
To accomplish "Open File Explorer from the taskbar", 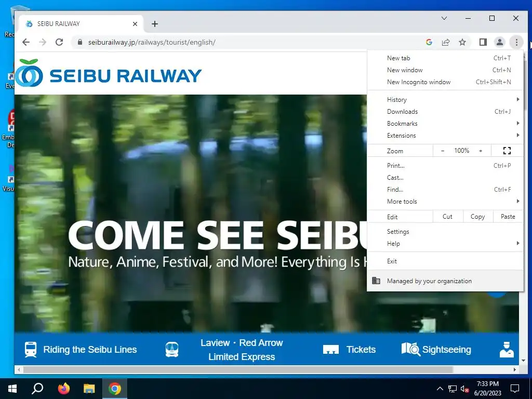I will point(89,389).
